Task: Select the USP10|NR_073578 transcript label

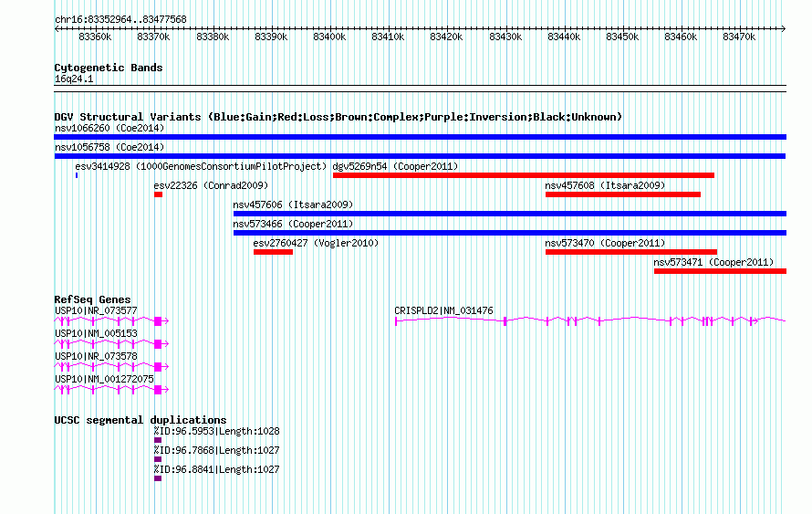Action: pos(96,356)
